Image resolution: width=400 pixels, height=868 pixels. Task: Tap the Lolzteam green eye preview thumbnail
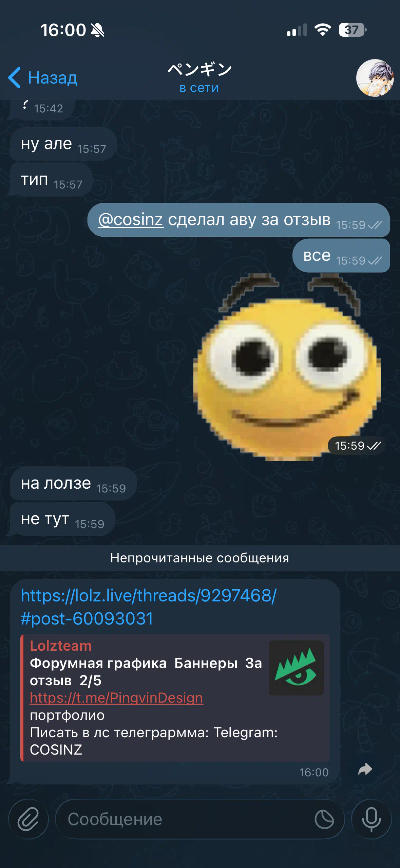[296, 668]
